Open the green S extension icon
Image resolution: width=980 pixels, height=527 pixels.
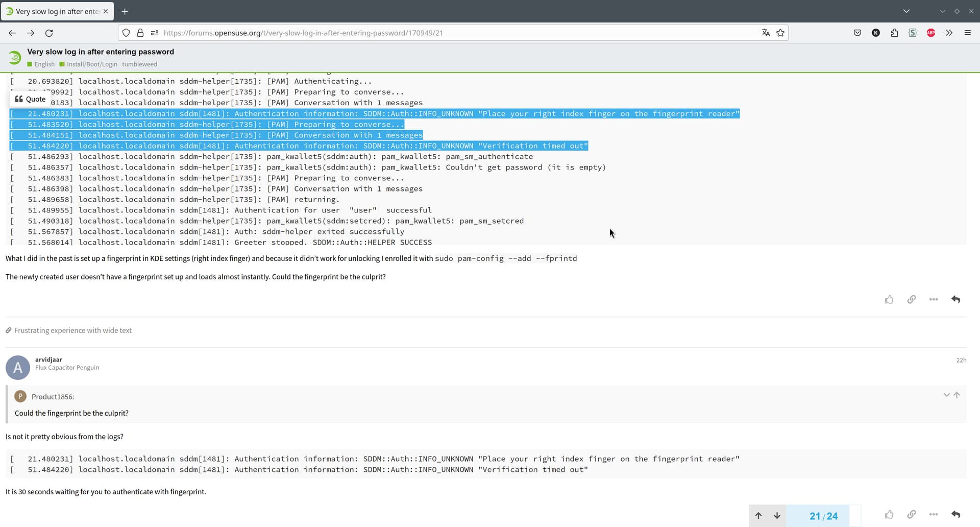[913, 33]
